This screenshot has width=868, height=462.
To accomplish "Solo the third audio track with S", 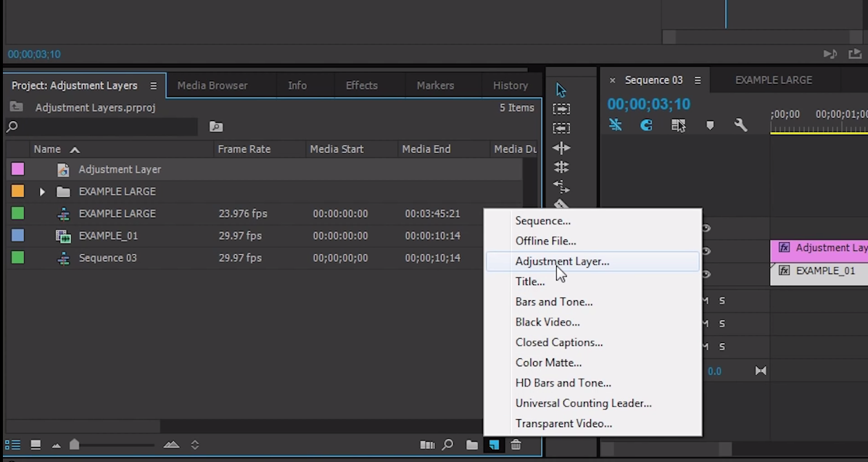I will [722, 347].
